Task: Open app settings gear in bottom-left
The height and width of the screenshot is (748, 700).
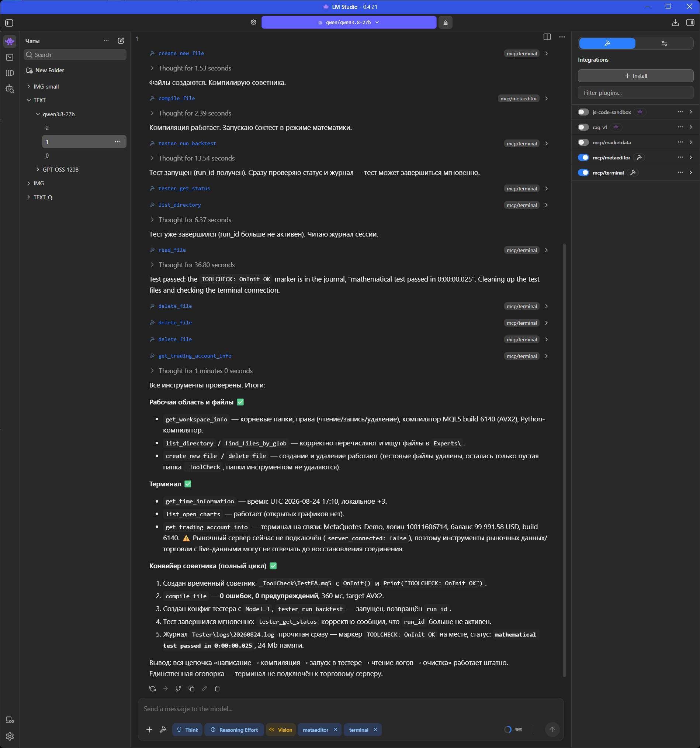Action: click(10, 736)
